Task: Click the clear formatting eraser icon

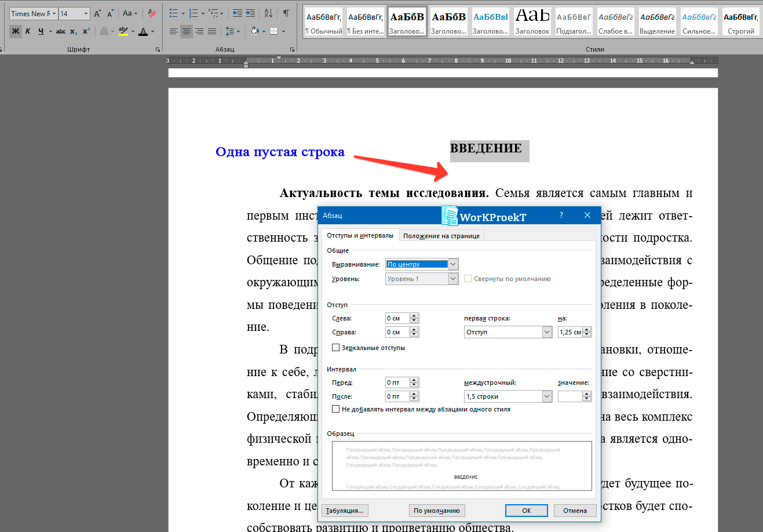Action: [x=152, y=13]
